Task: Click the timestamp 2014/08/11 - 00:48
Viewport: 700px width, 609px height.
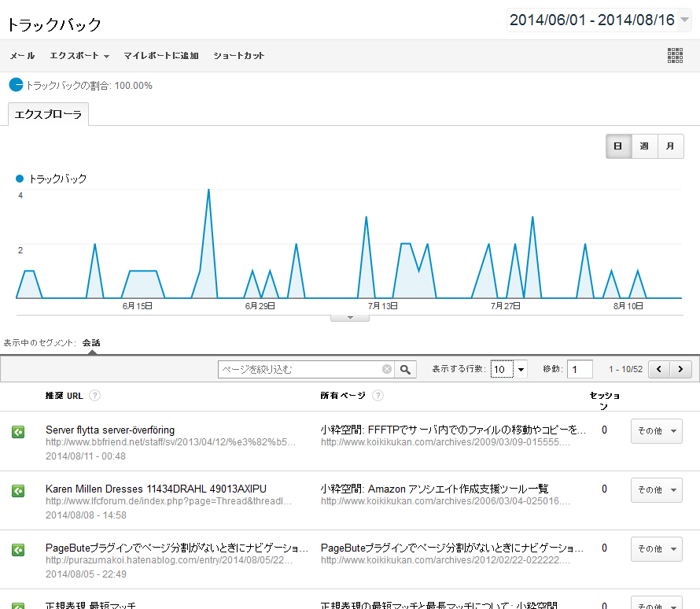Action: pos(86,456)
